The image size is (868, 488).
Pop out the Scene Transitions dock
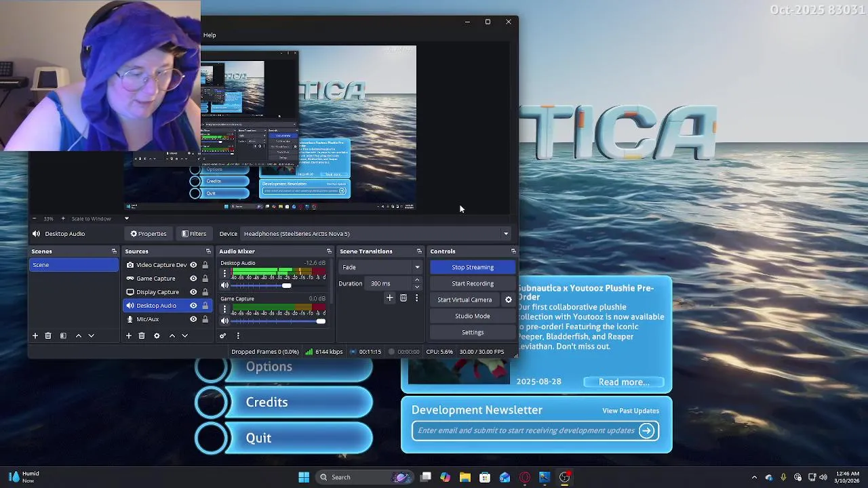tap(420, 251)
